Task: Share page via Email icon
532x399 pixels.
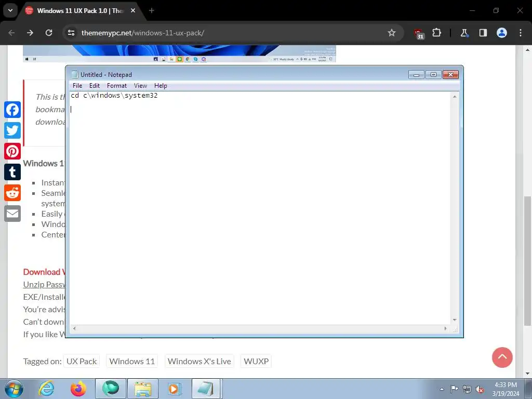Action: [x=12, y=214]
